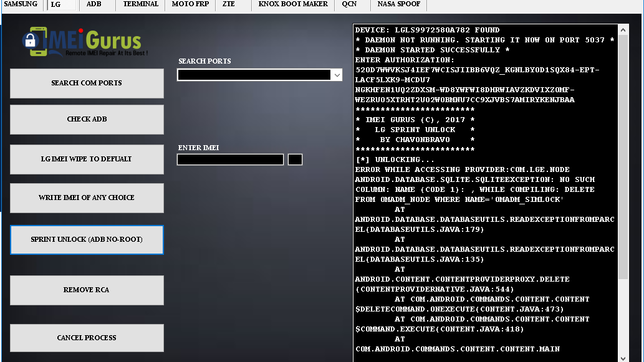644x362 pixels.
Task: Click 'ERROR WHILE ACCESSING PROVIDER' log line
Action: click(x=462, y=169)
